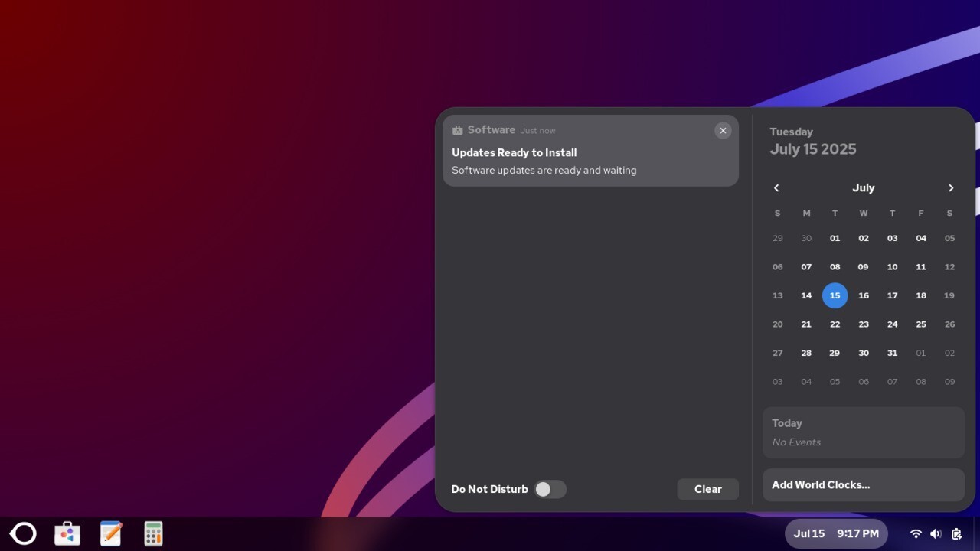Go to next month in calendar
This screenshot has width=980, height=551.
pos(951,188)
